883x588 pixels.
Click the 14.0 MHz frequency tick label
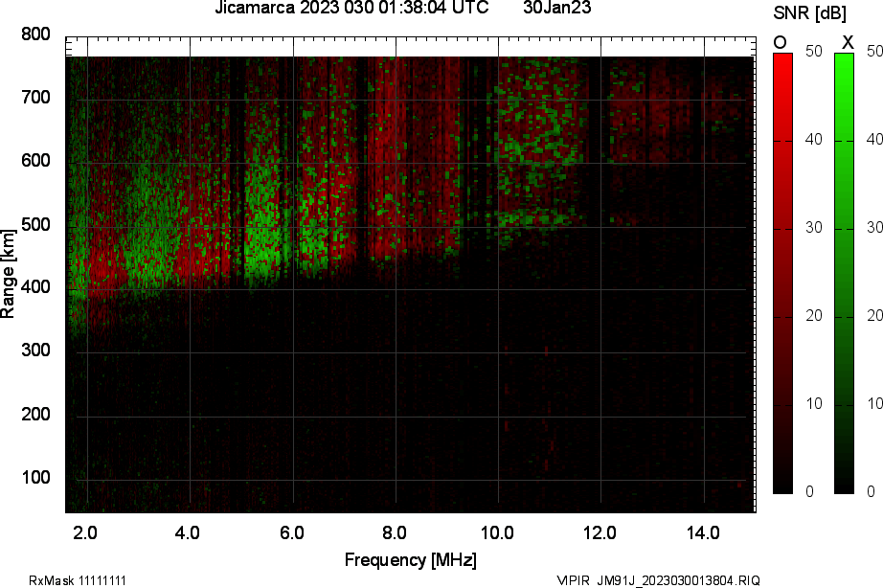pos(703,532)
